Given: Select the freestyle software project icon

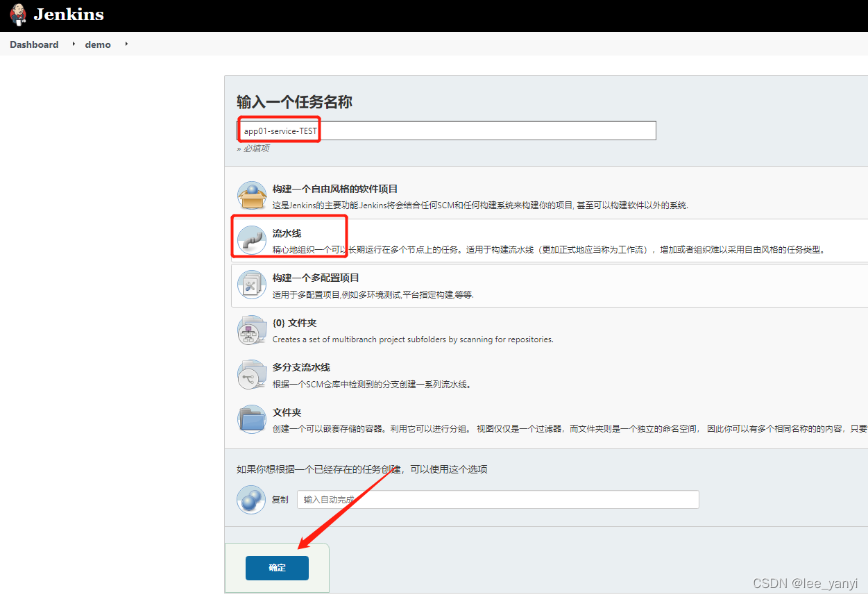Looking at the screenshot, I should 251,196.
